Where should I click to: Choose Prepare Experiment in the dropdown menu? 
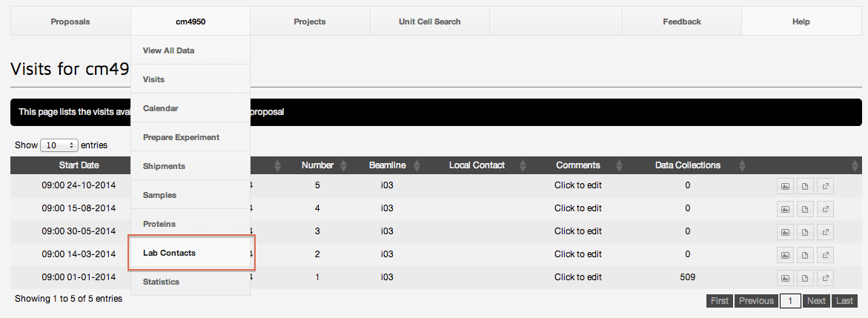click(181, 137)
